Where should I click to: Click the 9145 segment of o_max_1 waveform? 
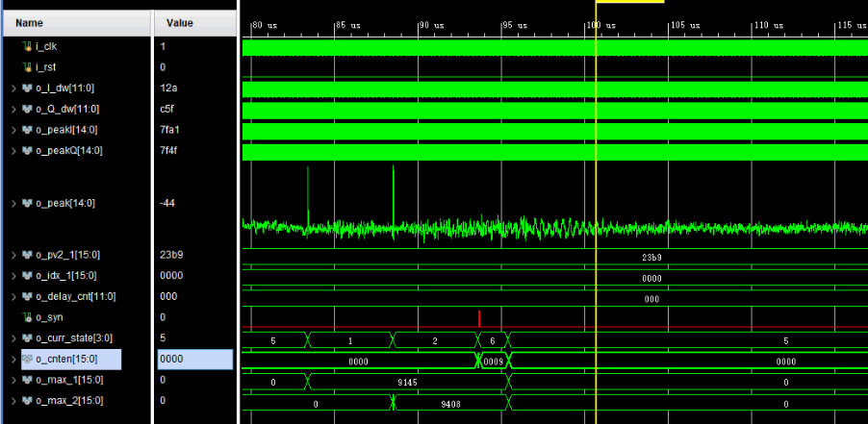pos(408,382)
